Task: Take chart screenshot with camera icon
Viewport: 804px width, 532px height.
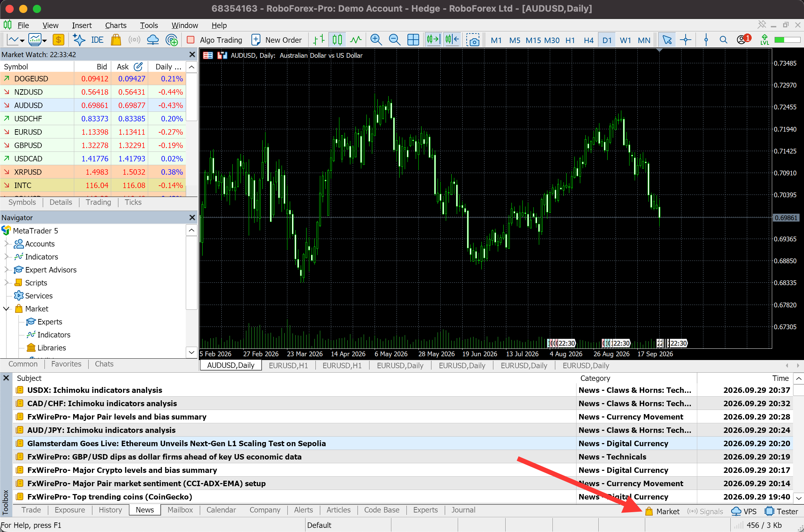Action: point(473,40)
